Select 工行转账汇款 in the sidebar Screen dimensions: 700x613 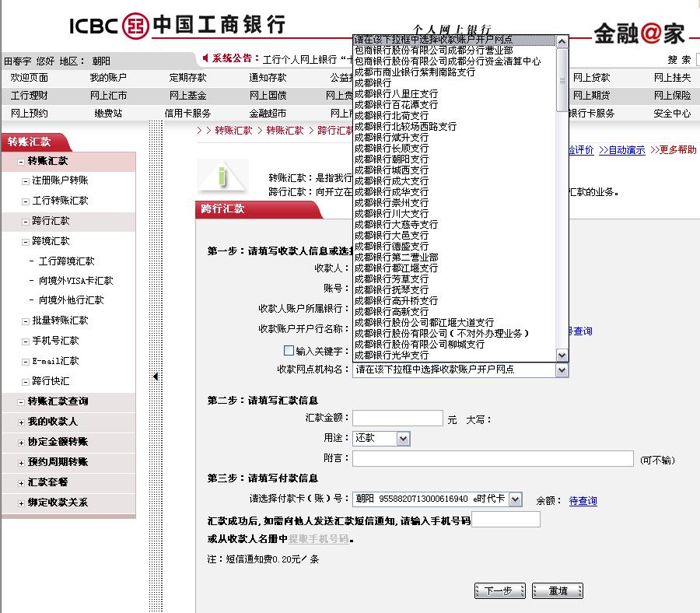coord(60,201)
